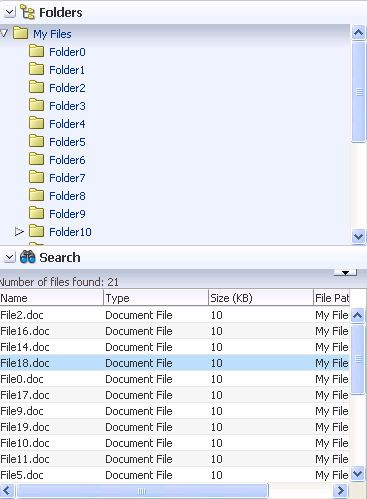Click the Folder10 folder icon
Viewport: 367px width, 499px height.
pyautogui.click(x=36, y=231)
